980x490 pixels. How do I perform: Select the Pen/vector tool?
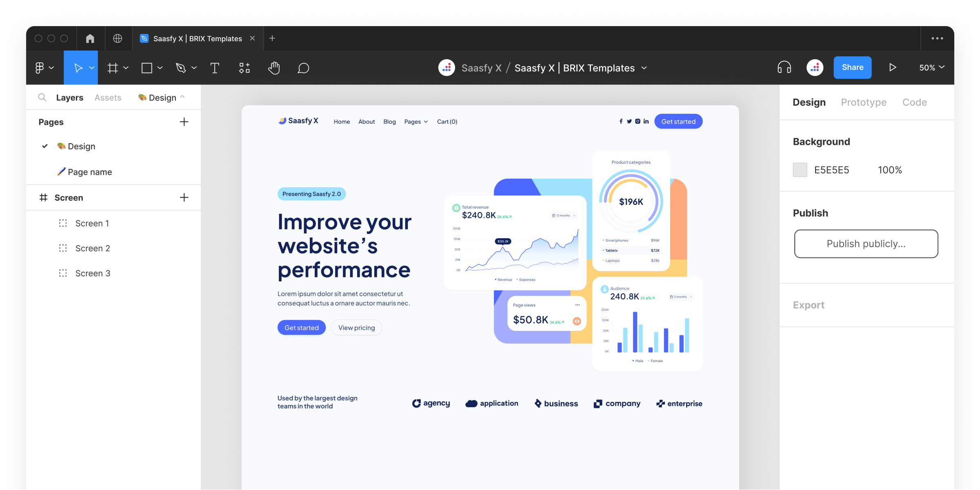[x=181, y=67]
